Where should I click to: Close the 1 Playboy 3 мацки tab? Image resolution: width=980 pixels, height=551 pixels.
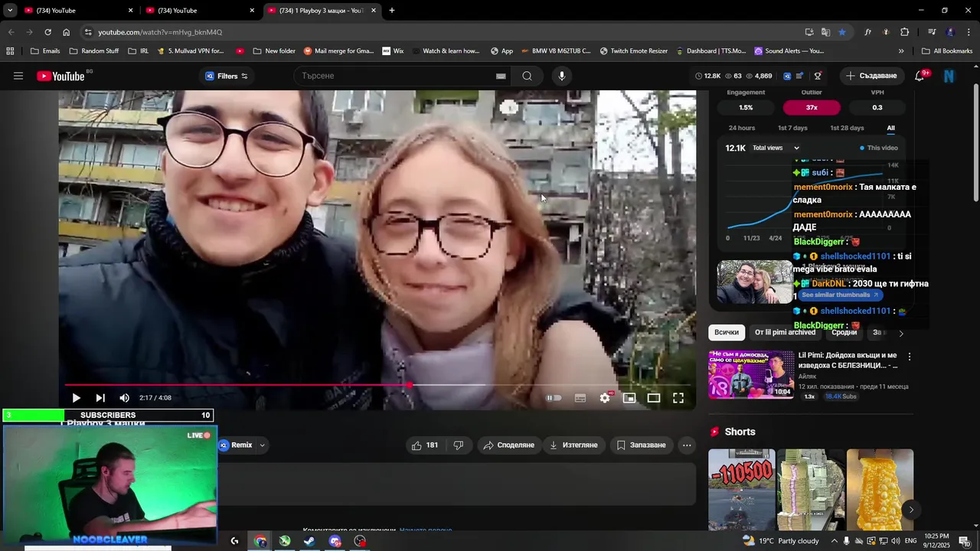[374, 11]
